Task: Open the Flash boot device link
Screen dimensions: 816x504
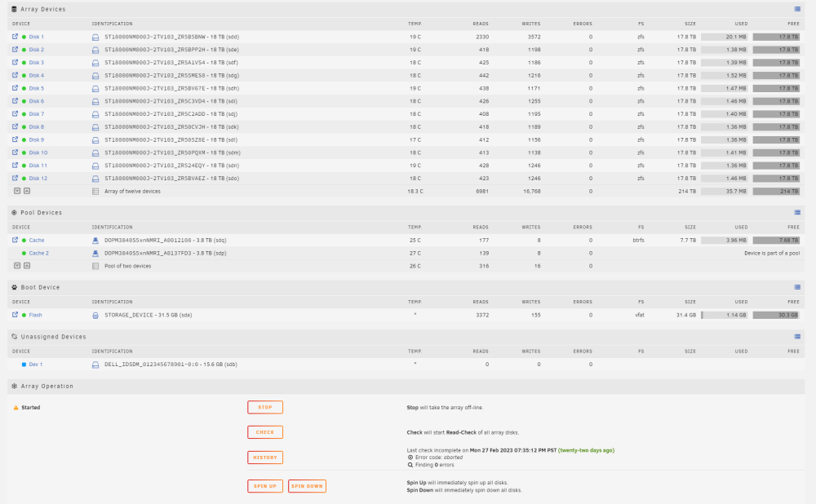Action: coord(35,315)
